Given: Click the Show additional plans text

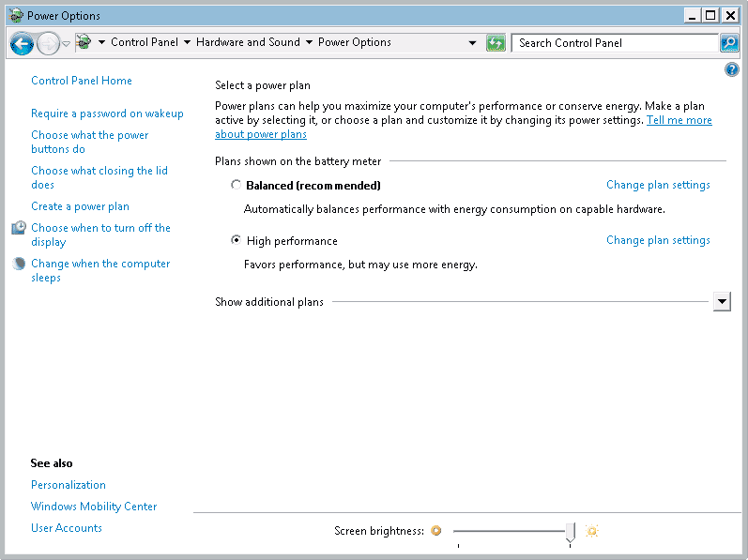Looking at the screenshot, I should [x=269, y=302].
